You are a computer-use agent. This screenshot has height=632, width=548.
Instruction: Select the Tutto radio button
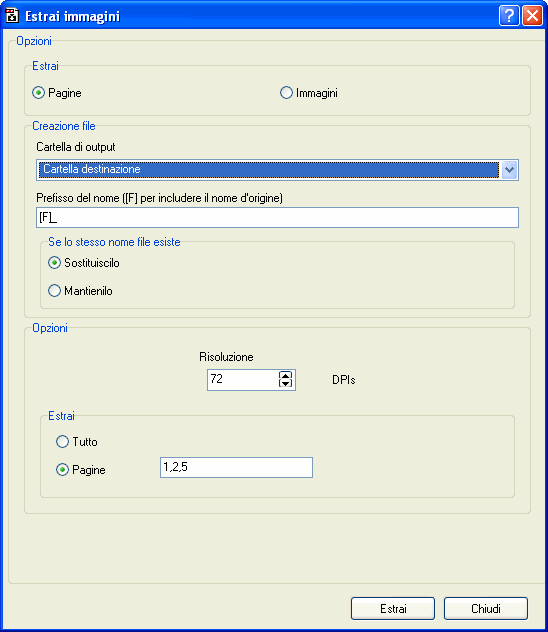62,442
